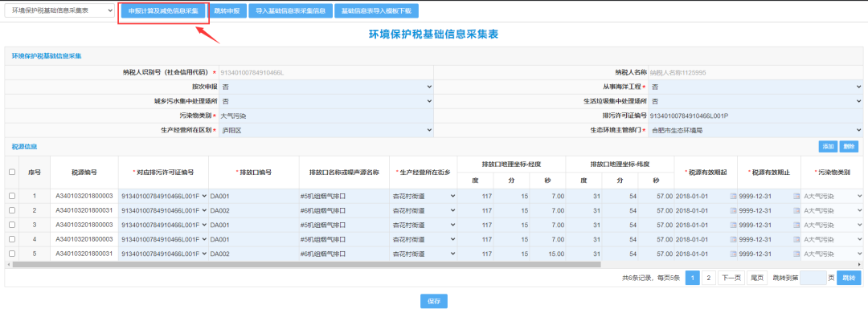
Task: Click the 纳税人名称 field
Action: [755, 72]
